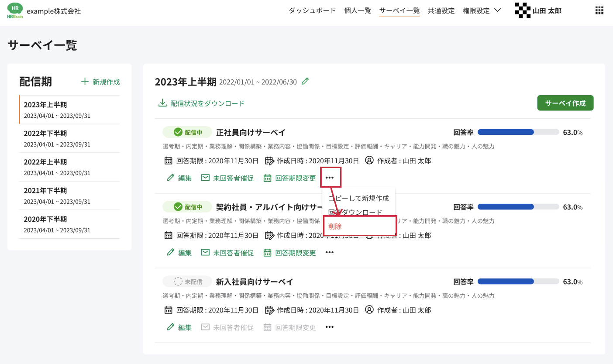Screen dimensions: 613x364
Task: Open 未回答者催促 envelope icon for 正社員向けサーベイ
Action: click(205, 178)
